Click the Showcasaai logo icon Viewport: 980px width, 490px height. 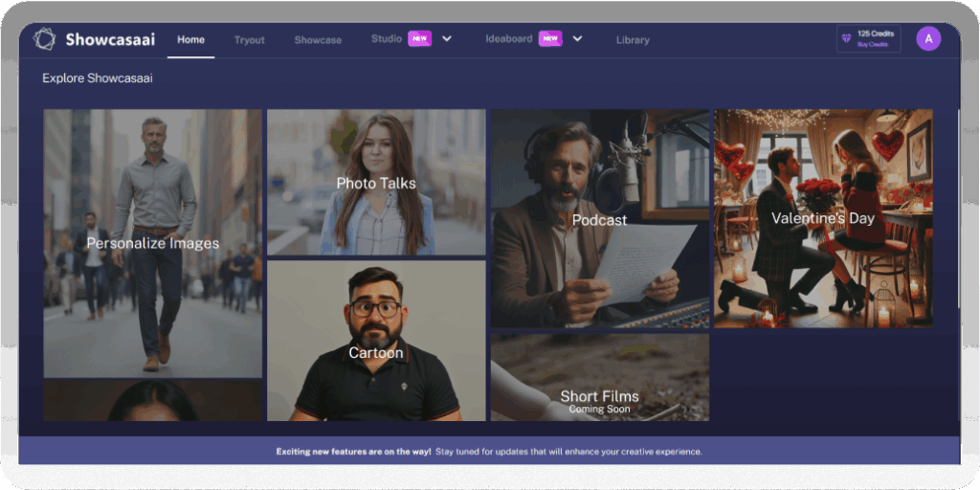click(x=44, y=39)
